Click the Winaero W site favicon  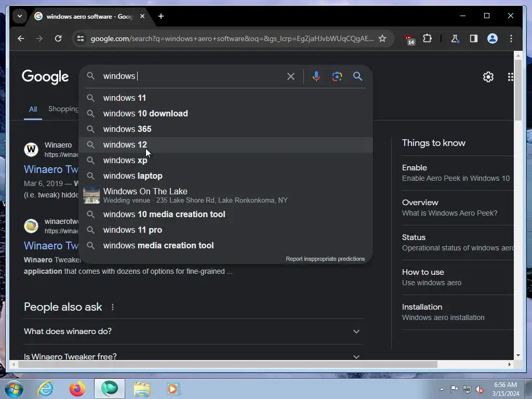[x=31, y=149]
